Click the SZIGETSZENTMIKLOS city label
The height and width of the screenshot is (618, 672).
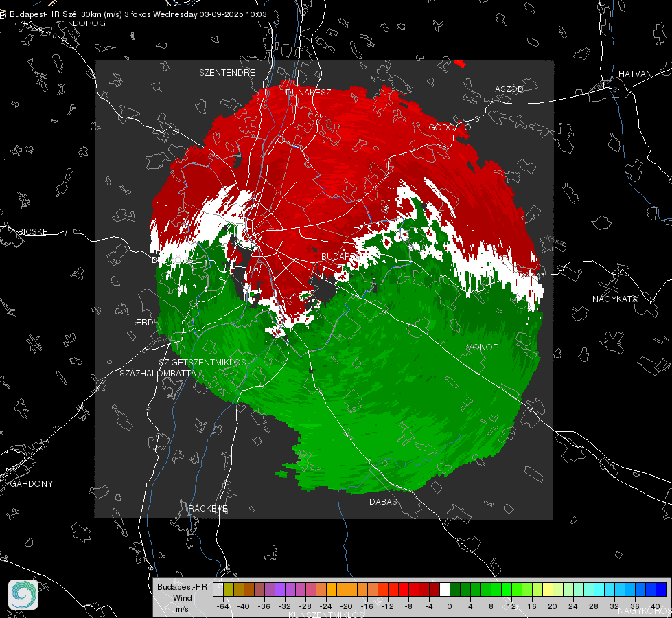click(x=202, y=363)
